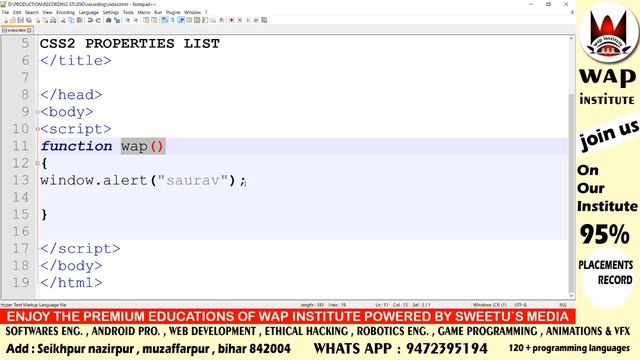Click the Close All toolbar icon
Screen dimensions: 640x360
pos(45,20)
